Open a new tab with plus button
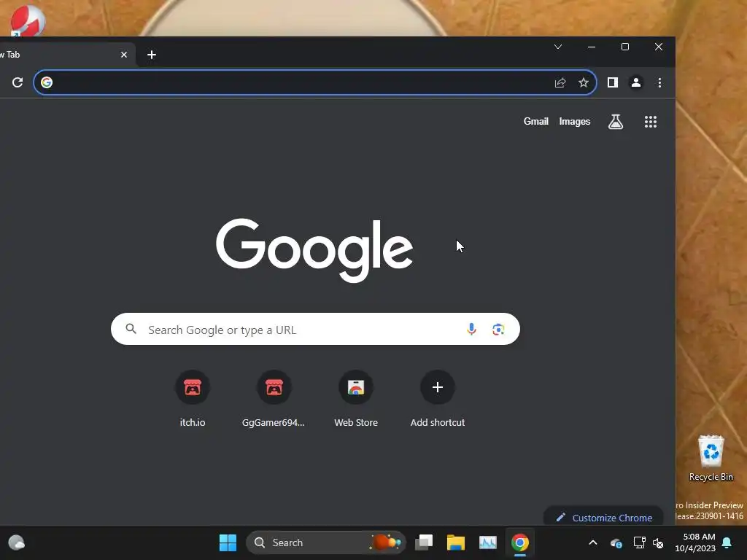 point(152,55)
